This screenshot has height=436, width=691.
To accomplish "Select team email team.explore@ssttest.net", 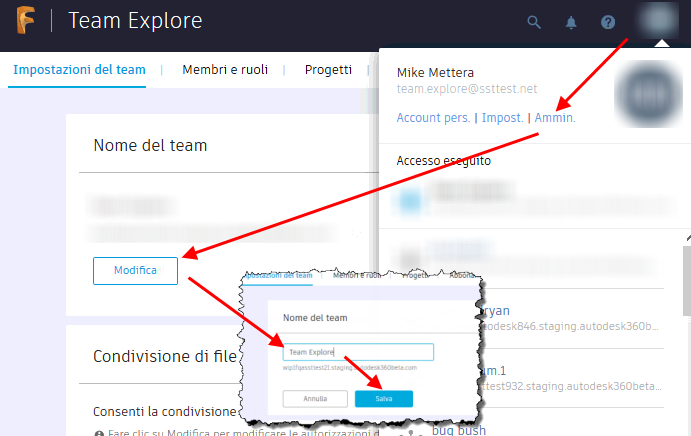I will 467,89.
